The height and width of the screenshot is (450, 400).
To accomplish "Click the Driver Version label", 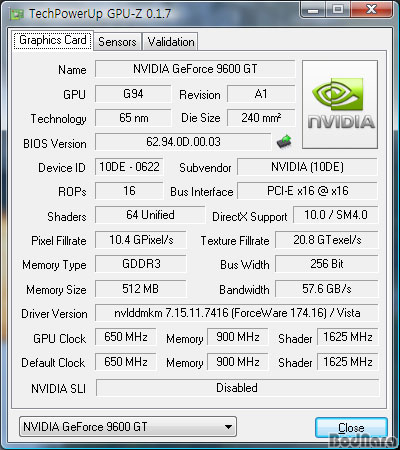I will 54,314.
